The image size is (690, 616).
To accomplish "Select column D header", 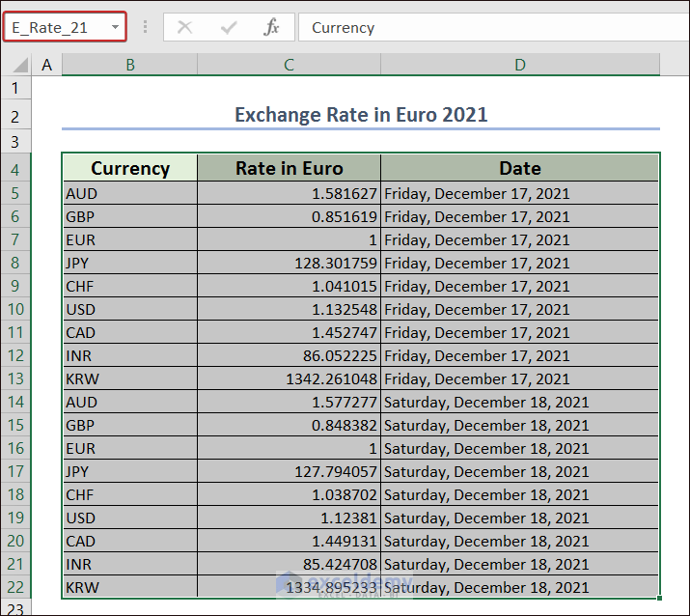I will coord(520,65).
